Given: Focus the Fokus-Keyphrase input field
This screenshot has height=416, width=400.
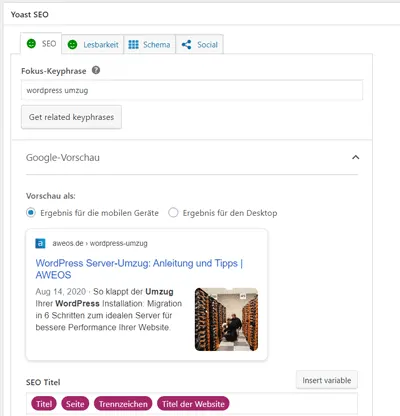Looking at the screenshot, I should click(192, 90).
